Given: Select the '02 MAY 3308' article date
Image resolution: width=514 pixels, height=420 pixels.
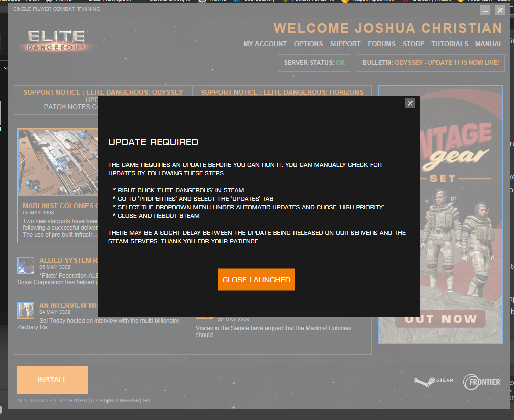Looking at the screenshot, I should click(x=234, y=320).
